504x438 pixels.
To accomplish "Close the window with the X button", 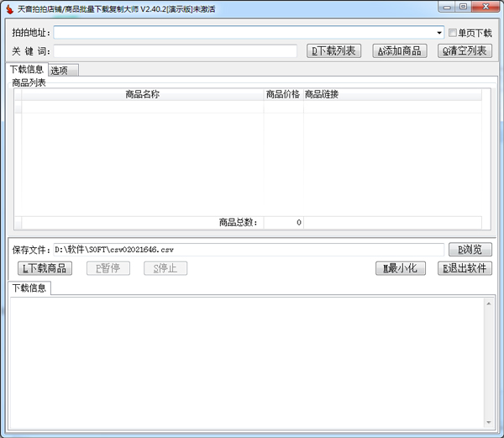I will [486, 7].
